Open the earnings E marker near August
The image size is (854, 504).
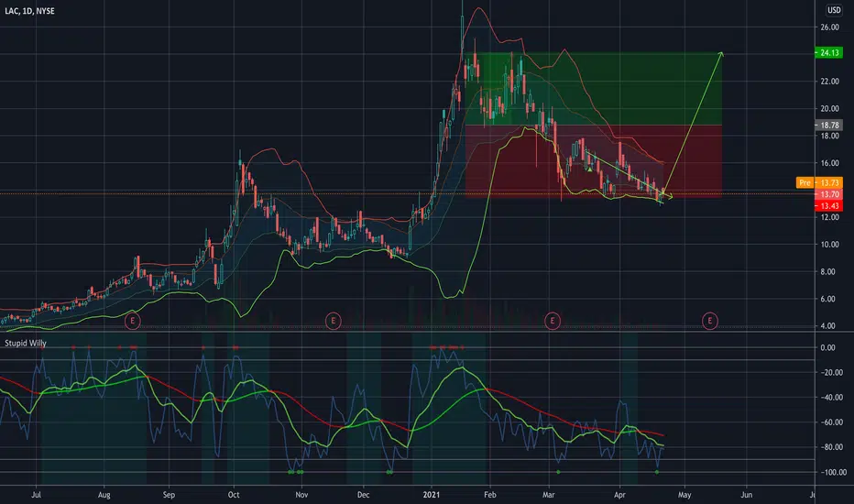coord(132,321)
